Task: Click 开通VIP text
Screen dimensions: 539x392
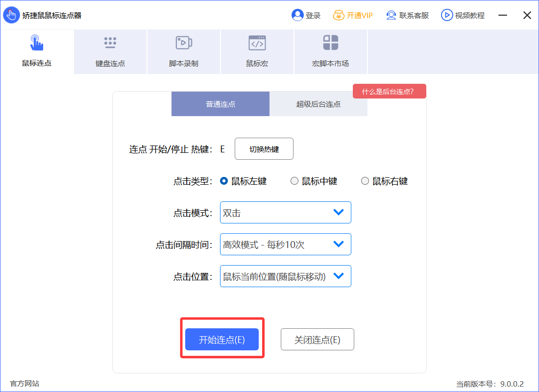Action: [x=360, y=16]
